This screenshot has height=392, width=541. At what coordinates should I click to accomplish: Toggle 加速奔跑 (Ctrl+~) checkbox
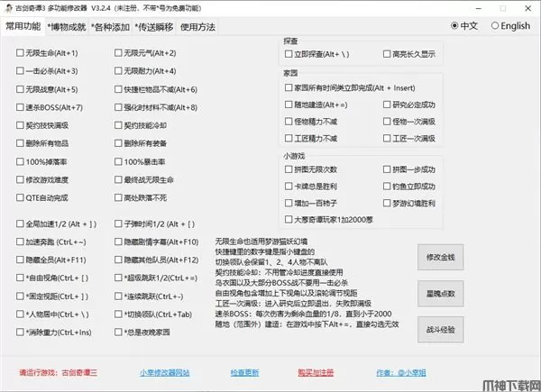20,242
